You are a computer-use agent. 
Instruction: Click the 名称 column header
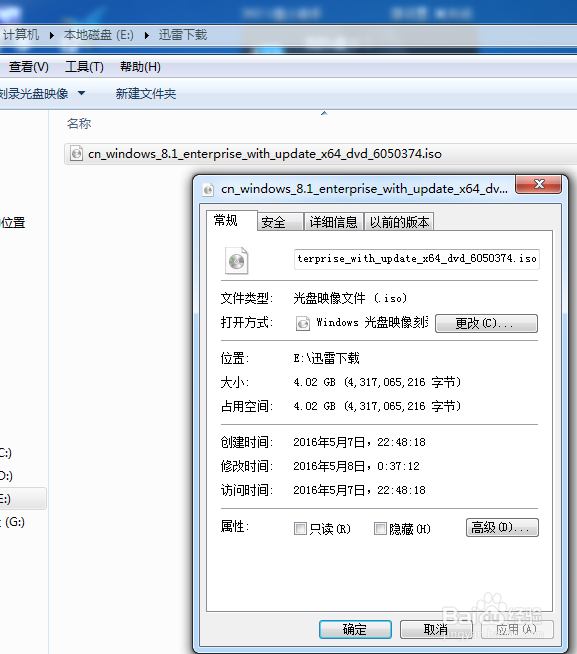[79, 123]
